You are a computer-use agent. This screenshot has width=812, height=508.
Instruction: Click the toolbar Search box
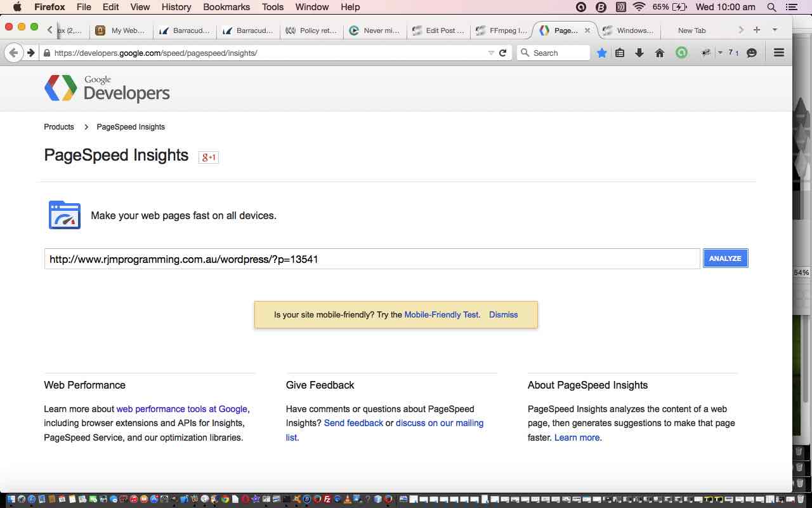pos(553,53)
